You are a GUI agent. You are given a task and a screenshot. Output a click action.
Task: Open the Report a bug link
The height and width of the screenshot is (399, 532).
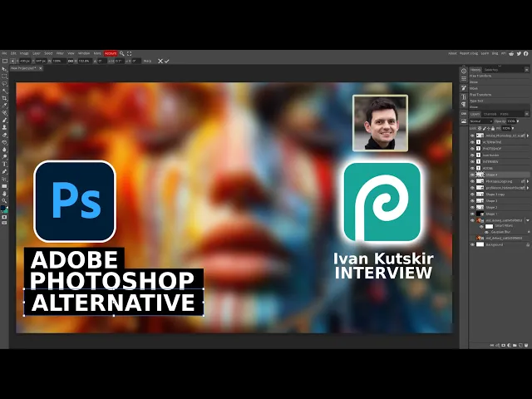pyautogui.click(x=469, y=53)
